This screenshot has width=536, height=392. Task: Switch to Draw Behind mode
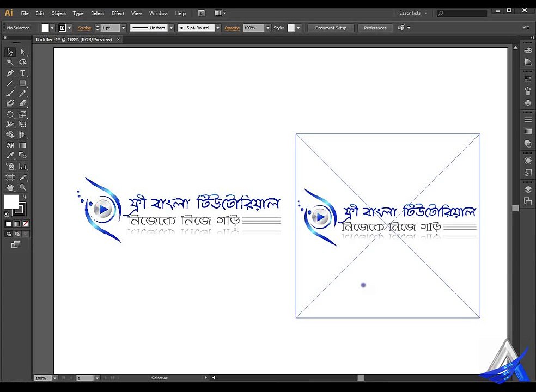[x=17, y=234]
